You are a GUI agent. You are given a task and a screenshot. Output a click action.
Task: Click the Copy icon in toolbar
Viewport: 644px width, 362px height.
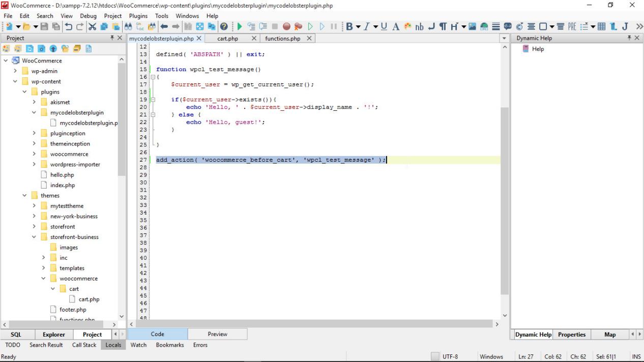tap(104, 26)
